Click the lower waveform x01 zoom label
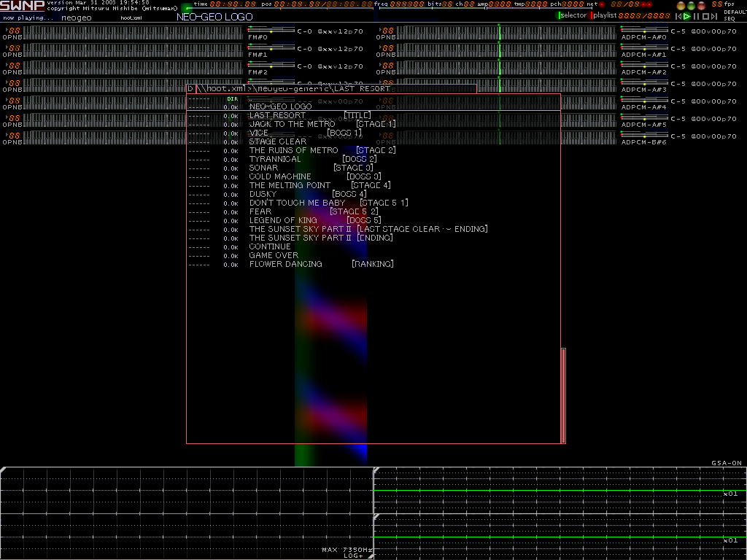Viewport: 747px width, 560px height. (730, 540)
